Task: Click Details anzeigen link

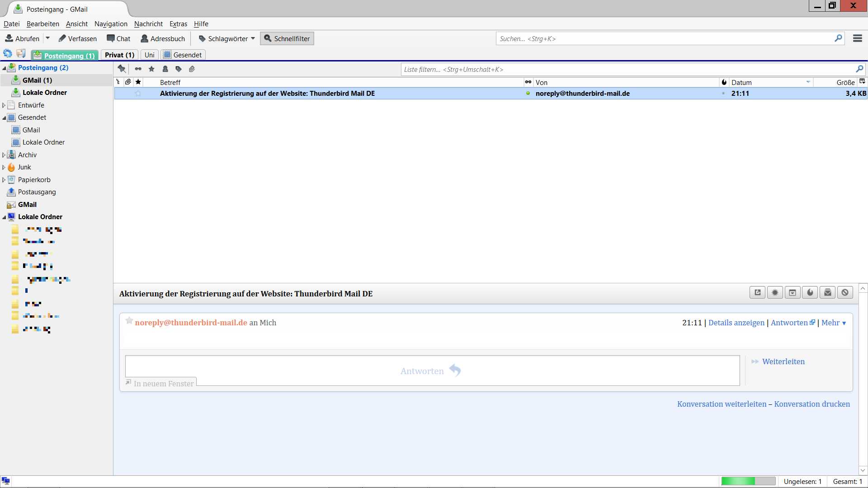Action: (x=736, y=323)
